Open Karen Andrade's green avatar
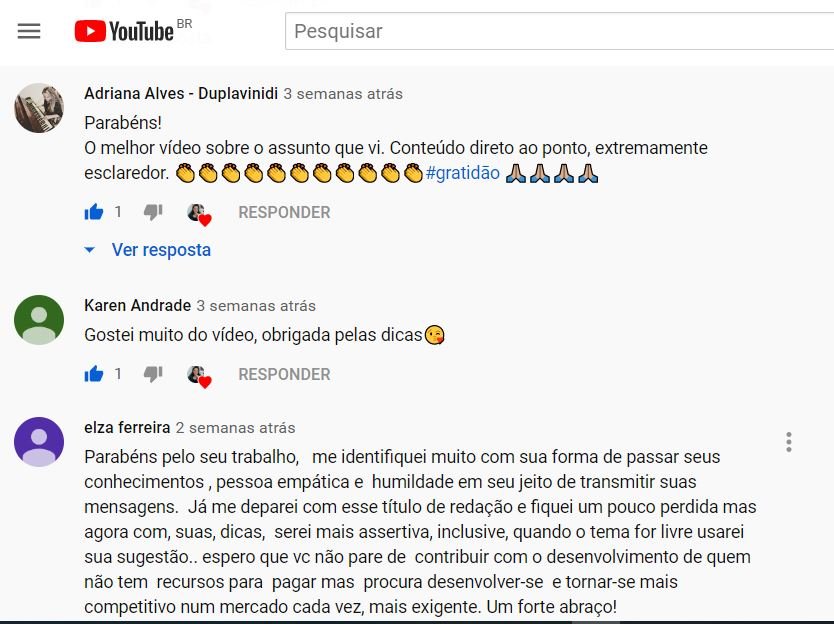This screenshot has height=624, width=834. click(39, 320)
